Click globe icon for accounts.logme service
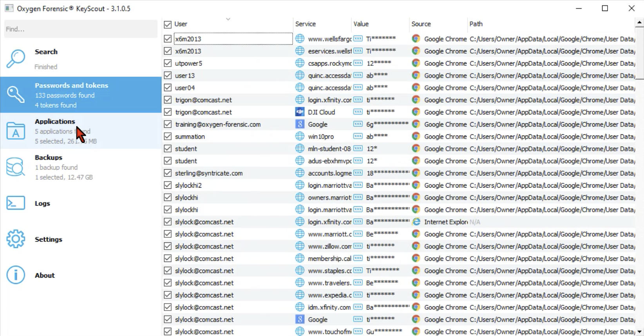This screenshot has width=644, height=336. click(x=300, y=173)
